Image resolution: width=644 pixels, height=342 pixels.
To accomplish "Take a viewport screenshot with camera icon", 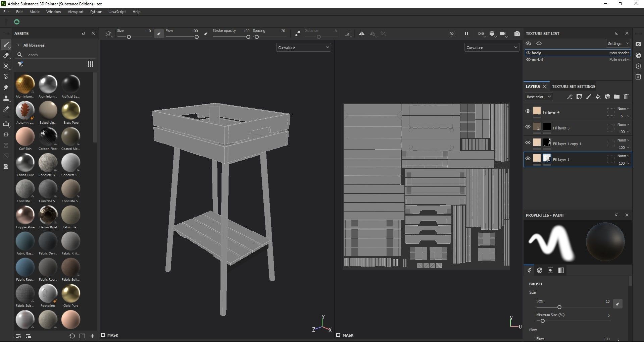I will coord(517,34).
